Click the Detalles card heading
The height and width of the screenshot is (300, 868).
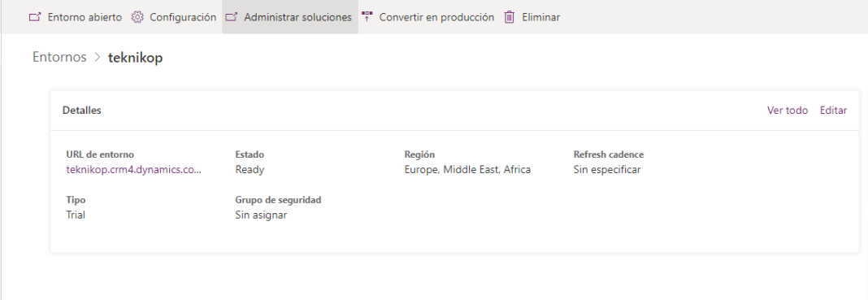[82, 110]
